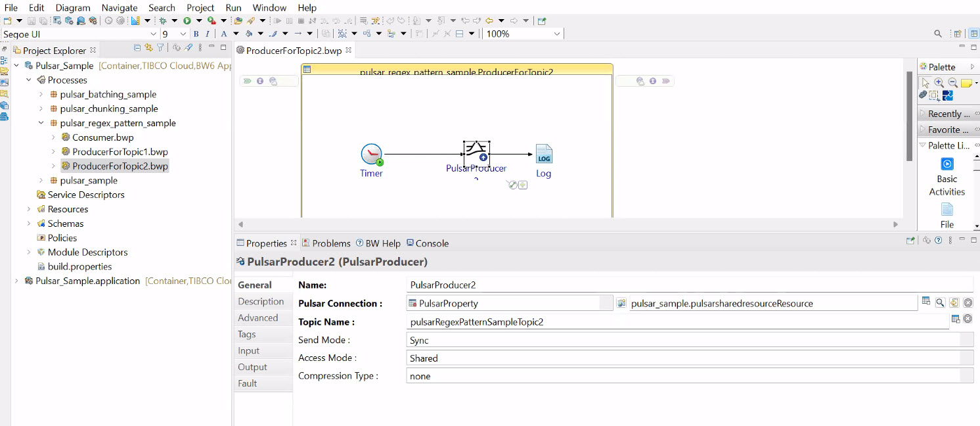Screen dimensions: 980x426
Task: Click the PulsarProducer activity icon on canvas
Action: tap(476, 154)
